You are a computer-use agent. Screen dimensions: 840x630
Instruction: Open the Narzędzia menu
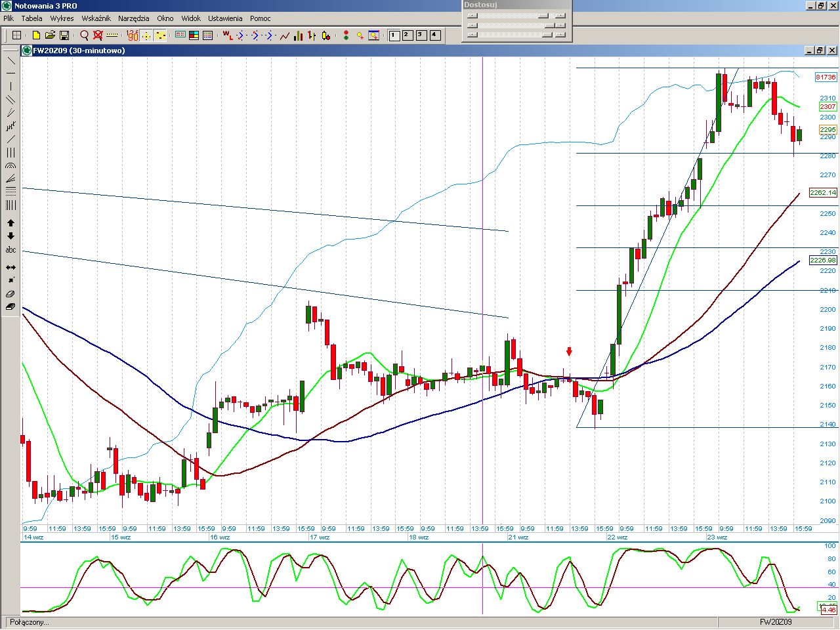coord(134,18)
